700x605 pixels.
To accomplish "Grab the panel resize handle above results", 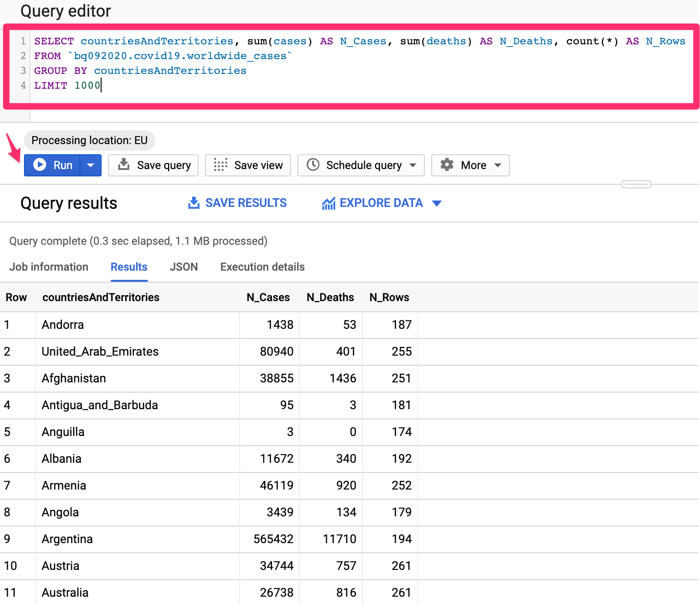I will click(x=636, y=184).
